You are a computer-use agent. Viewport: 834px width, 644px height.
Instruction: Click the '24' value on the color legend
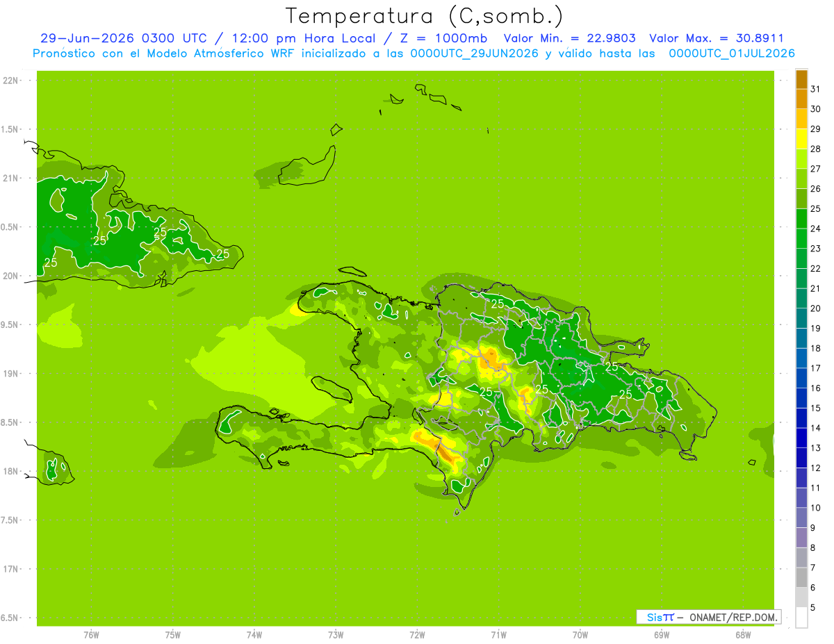point(816,229)
